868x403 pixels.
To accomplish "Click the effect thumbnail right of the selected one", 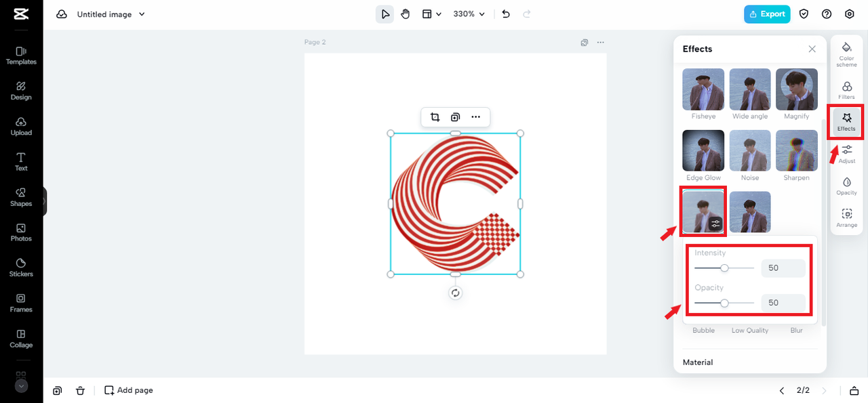I will [x=750, y=212].
